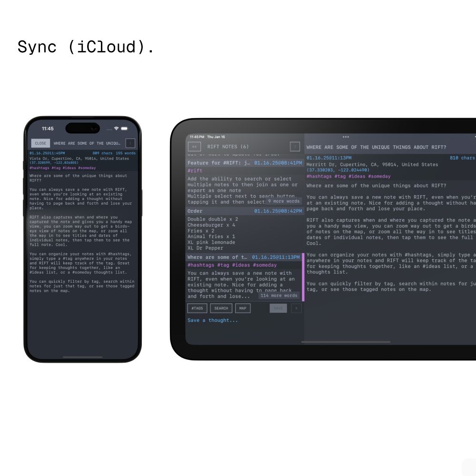Tap the tablet detail #hashtags tag line

pyautogui.click(x=348, y=177)
